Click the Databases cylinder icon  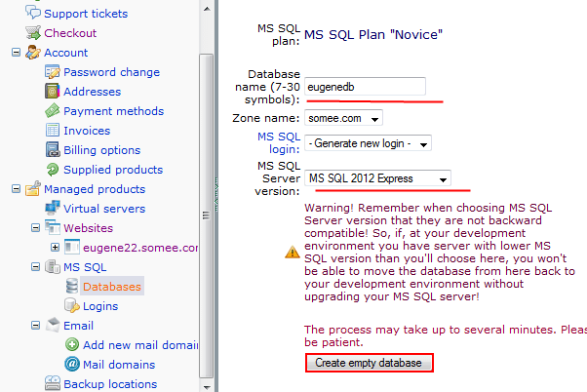(x=72, y=286)
